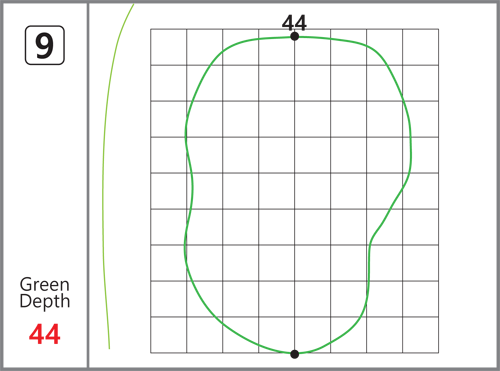The image size is (500, 371).
Task: Click the top-right grid cell
Action: point(420,47)
